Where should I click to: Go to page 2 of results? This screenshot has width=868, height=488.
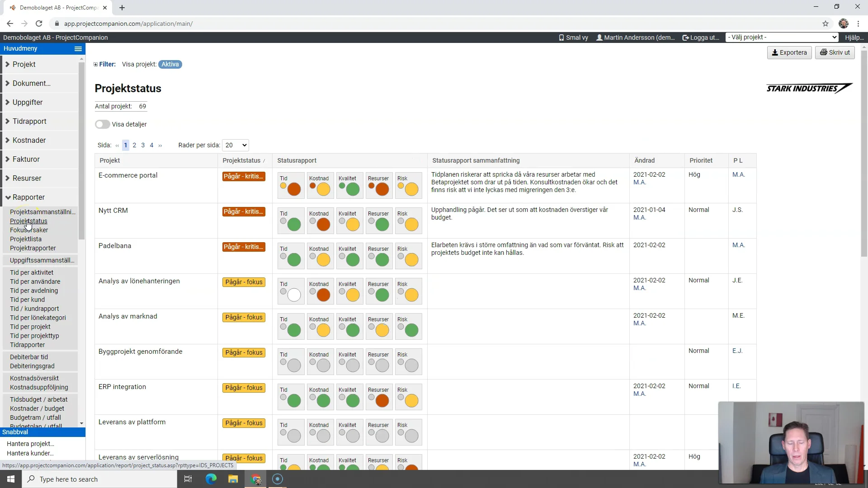(x=134, y=145)
